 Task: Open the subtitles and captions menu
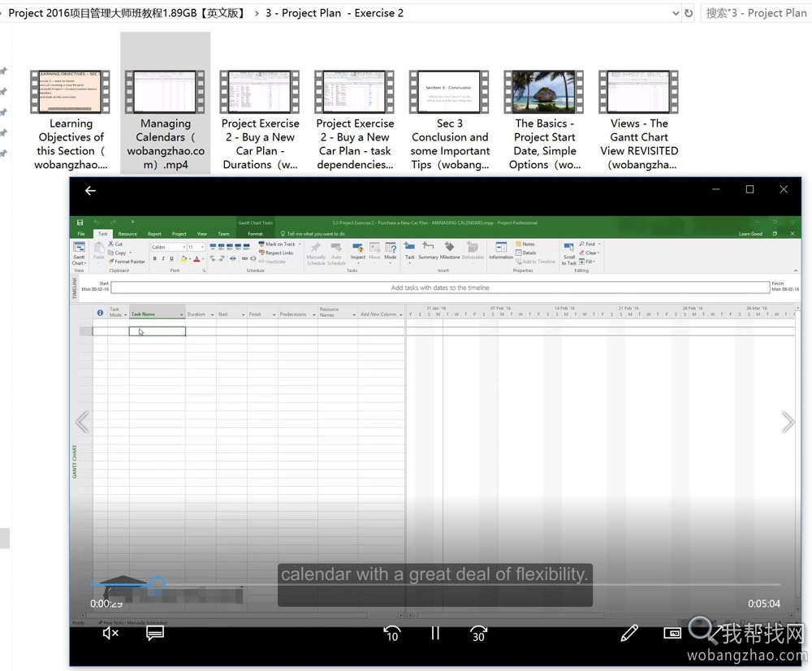155,633
